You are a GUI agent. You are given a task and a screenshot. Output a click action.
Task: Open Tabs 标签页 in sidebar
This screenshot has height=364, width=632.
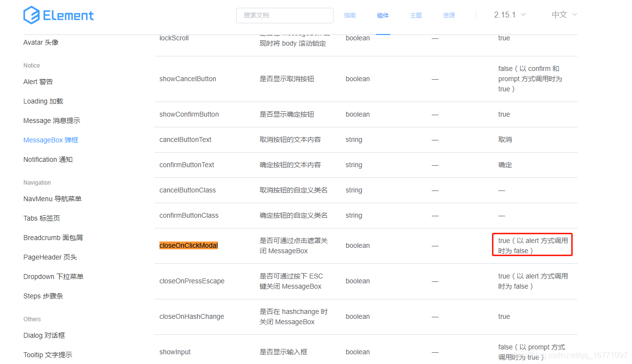[x=42, y=218]
